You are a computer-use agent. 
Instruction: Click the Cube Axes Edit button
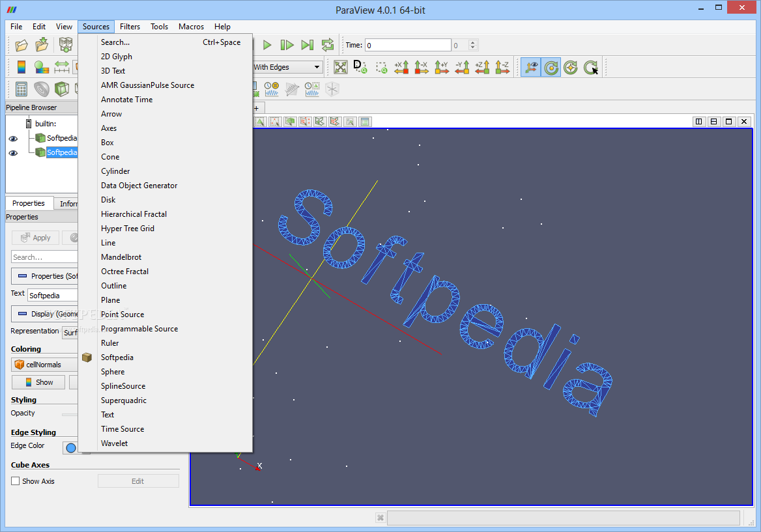point(138,481)
